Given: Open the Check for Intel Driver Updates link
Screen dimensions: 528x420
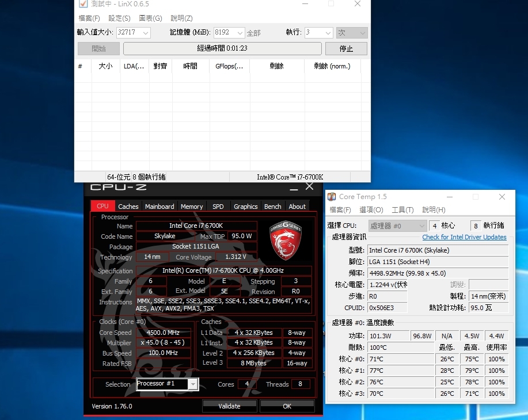Looking at the screenshot, I should pyautogui.click(x=464, y=237).
